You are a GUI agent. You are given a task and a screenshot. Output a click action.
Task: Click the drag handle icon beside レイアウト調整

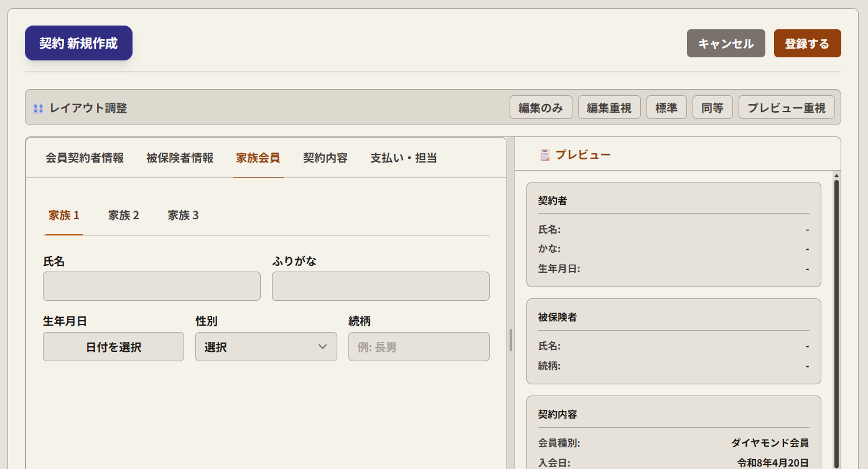click(37, 107)
